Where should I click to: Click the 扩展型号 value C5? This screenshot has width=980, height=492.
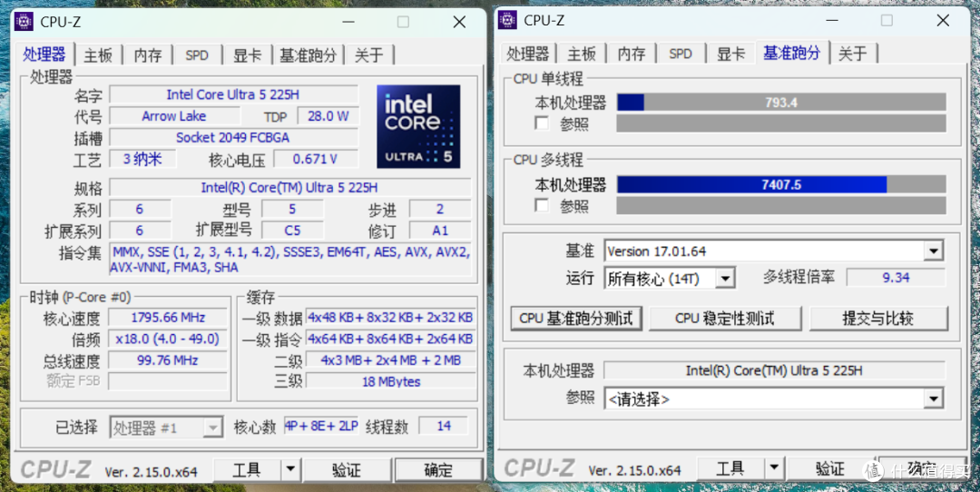pos(292,230)
